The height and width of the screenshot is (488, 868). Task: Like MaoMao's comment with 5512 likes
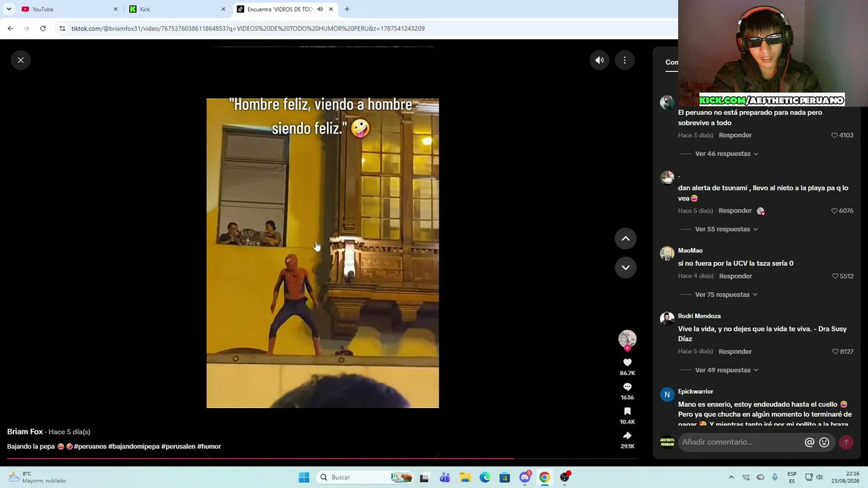pos(835,277)
